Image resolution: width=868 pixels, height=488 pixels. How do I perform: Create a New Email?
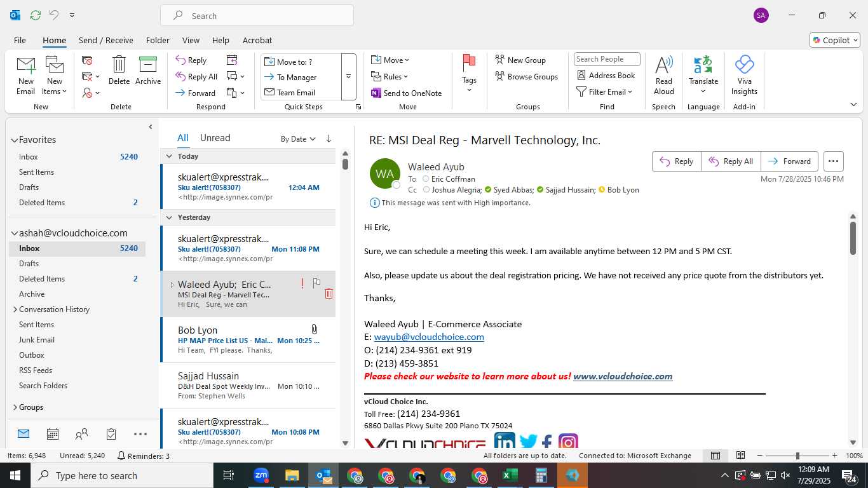[25, 76]
